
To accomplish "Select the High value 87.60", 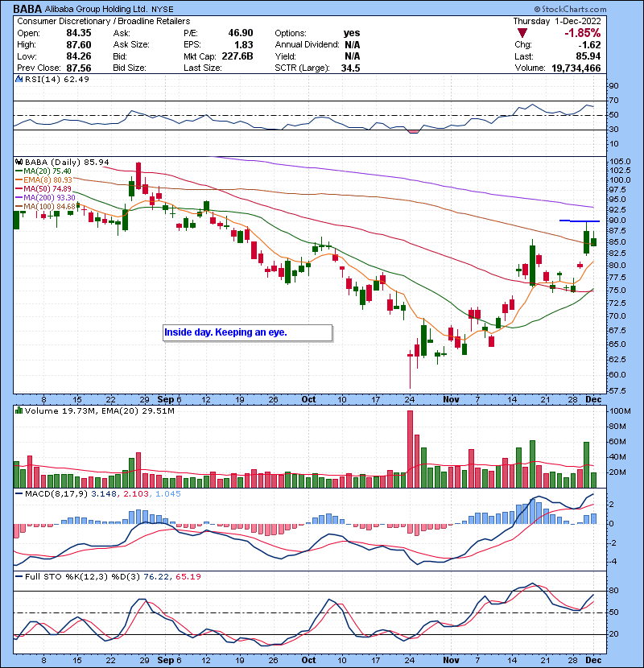I will (x=78, y=45).
